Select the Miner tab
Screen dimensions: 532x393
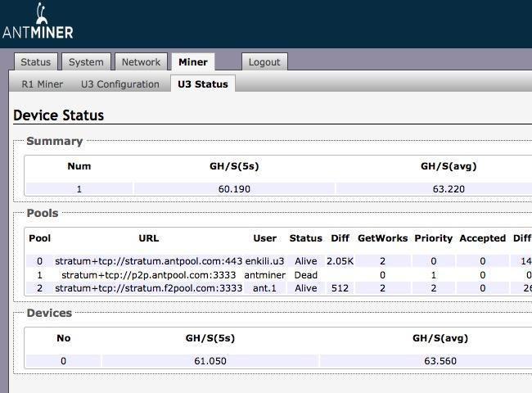click(193, 61)
